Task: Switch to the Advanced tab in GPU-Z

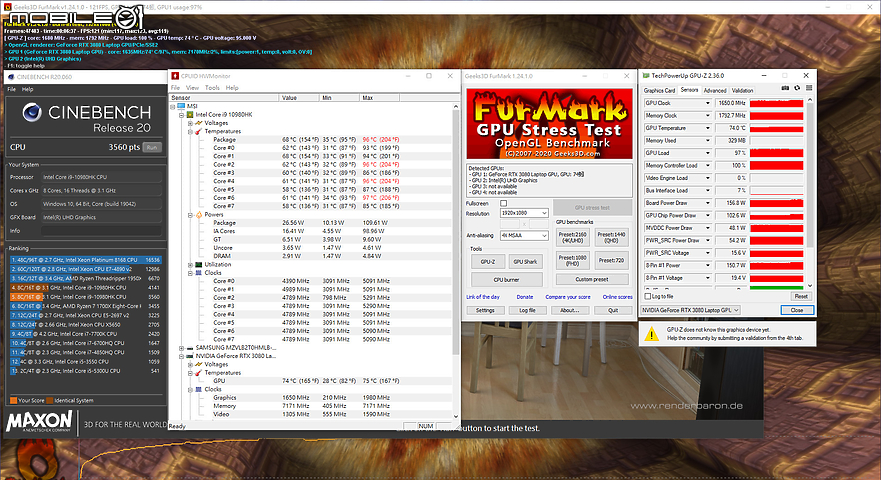Action: click(x=715, y=90)
